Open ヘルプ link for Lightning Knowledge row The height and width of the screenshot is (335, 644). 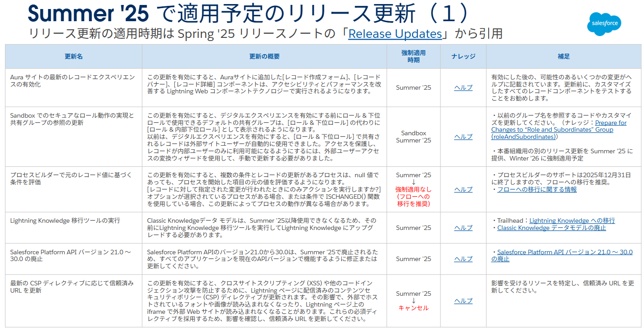point(463,228)
